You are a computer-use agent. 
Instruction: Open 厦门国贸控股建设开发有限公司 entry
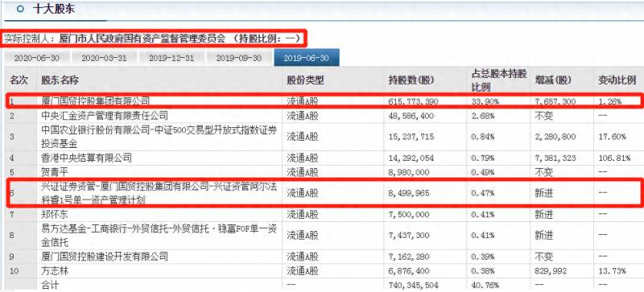105,257
